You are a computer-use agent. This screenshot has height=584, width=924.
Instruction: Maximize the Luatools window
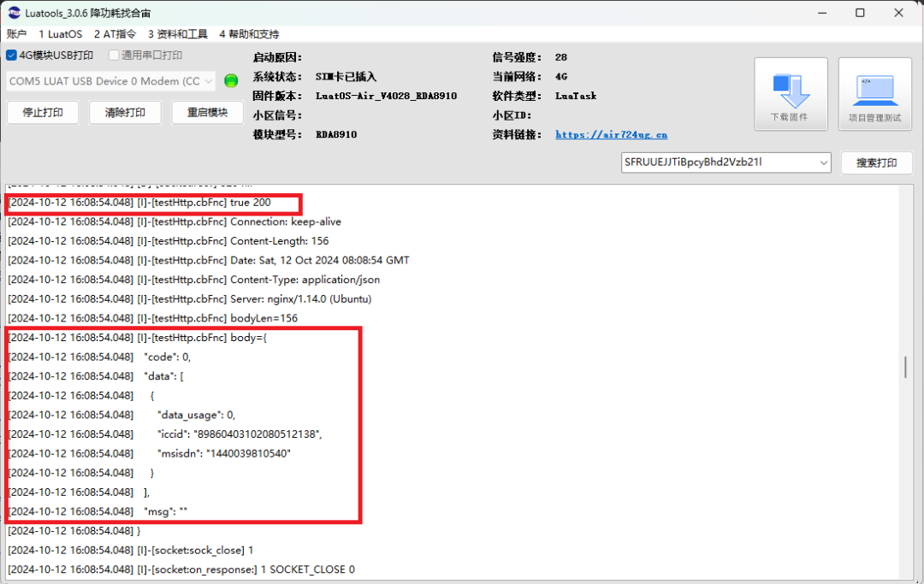860,13
